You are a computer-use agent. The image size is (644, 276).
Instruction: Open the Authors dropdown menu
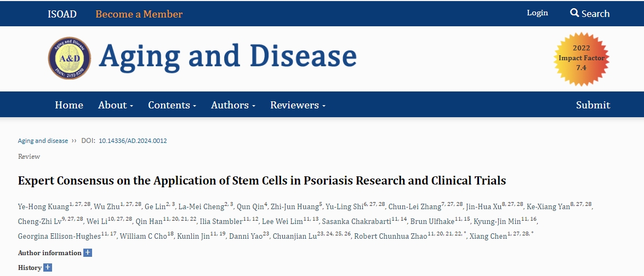click(x=233, y=105)
